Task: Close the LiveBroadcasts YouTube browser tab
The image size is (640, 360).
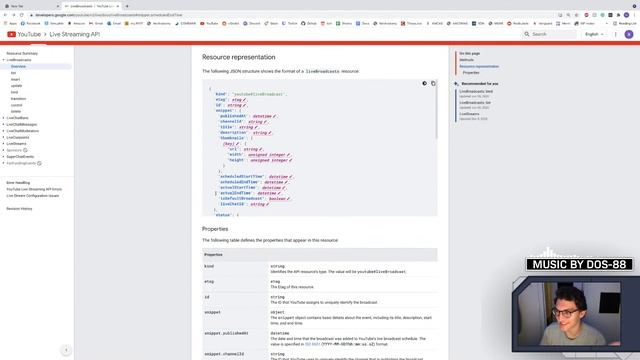Action: [118, 6]
